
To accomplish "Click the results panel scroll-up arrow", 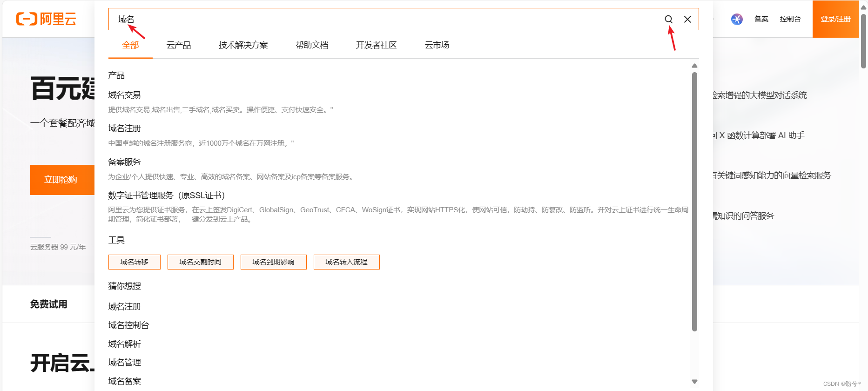I will 694,66.
